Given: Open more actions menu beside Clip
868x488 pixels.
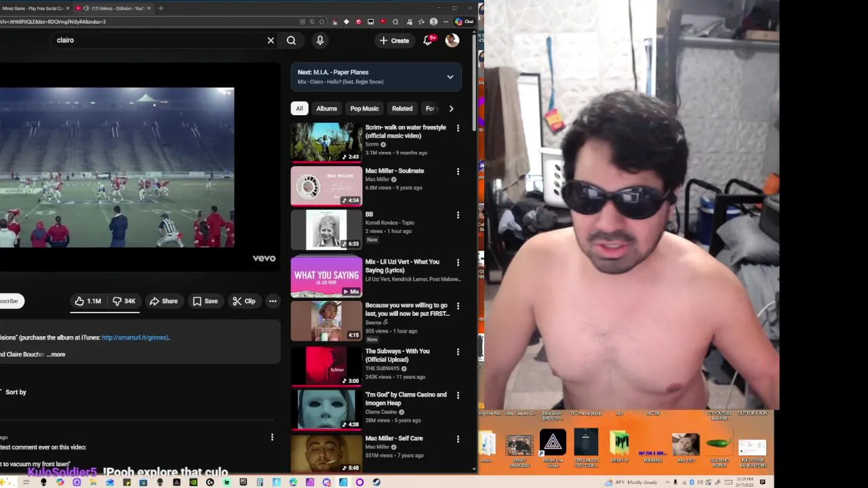Looking at the screenshot, I should coord(273,301).
